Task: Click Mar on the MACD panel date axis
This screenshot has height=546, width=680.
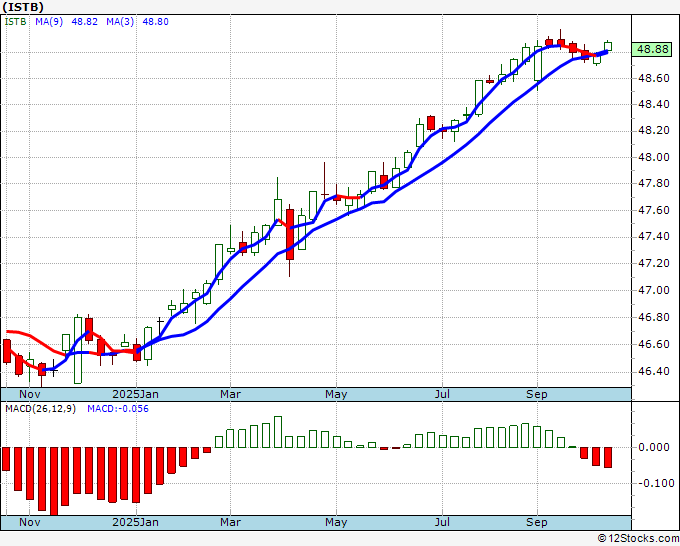Action: (x=230, y=522)
